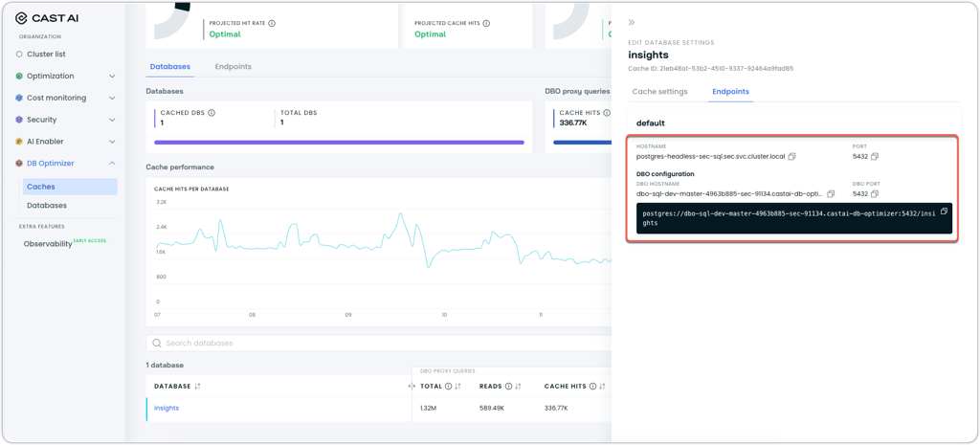Image resolution: width=980 pixels, height=445 pixels.
Task: Click the info icon beside Cached DBs
Action: (212, 113)
